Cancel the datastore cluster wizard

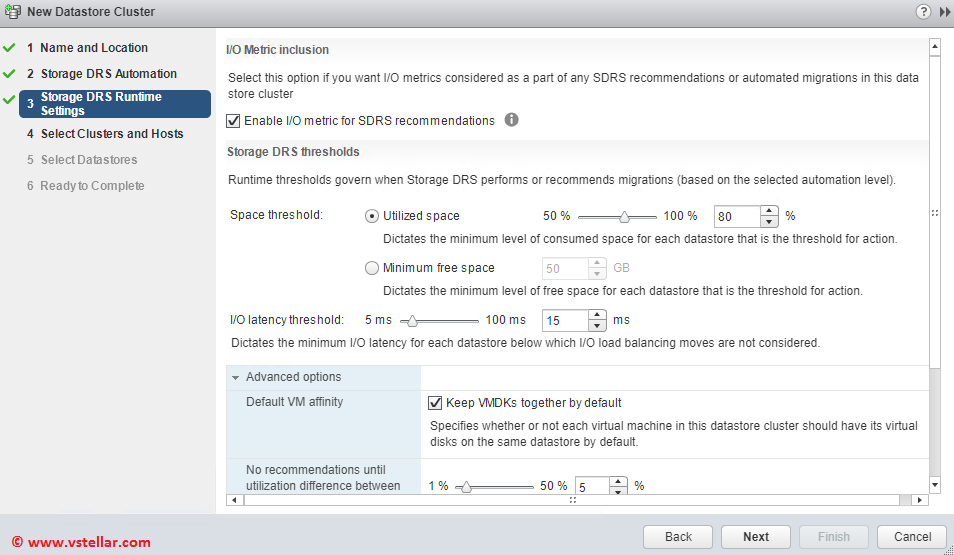point(912,537)
